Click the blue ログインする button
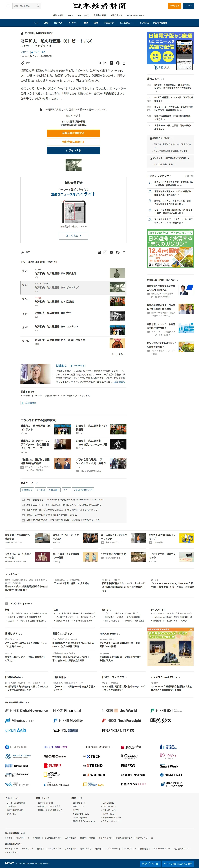This screenshot has height=868, width=199. 73,151
